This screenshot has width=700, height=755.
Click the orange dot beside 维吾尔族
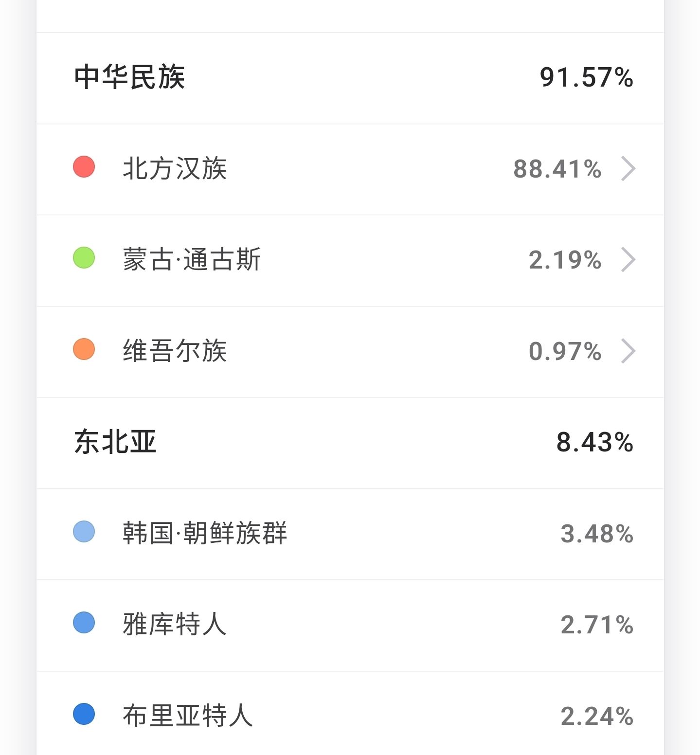tap(84, 349)
